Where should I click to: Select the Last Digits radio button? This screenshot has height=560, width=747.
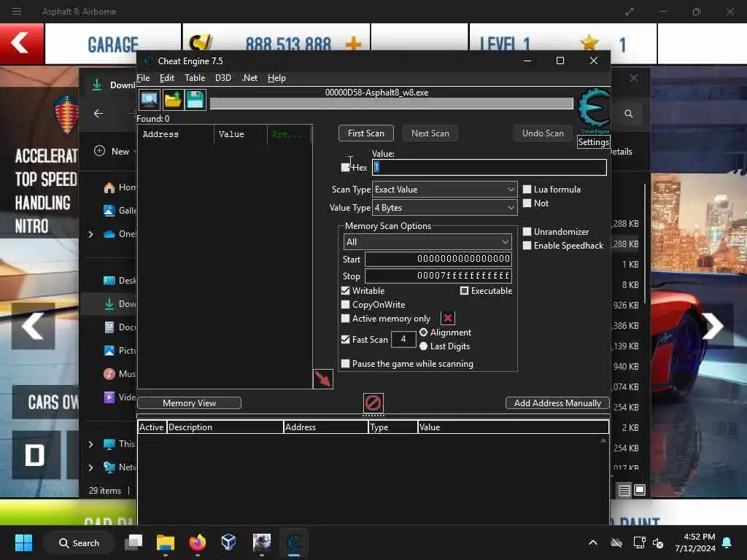pyautogui.click(x=423, y=346)
